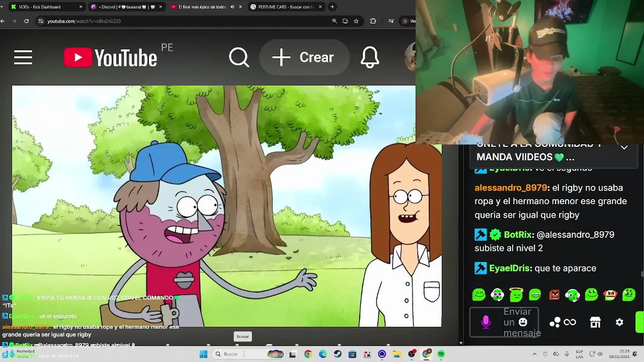Open the YouTube search magnifier
Screen dimensions: 644x362
(239, 57)
